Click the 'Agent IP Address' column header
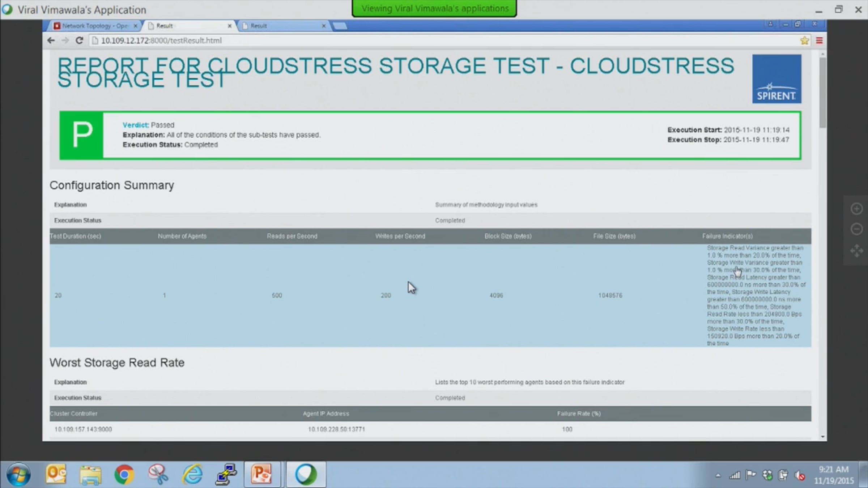868x488 pixels. pyautogui.click(x=326, y=414)
